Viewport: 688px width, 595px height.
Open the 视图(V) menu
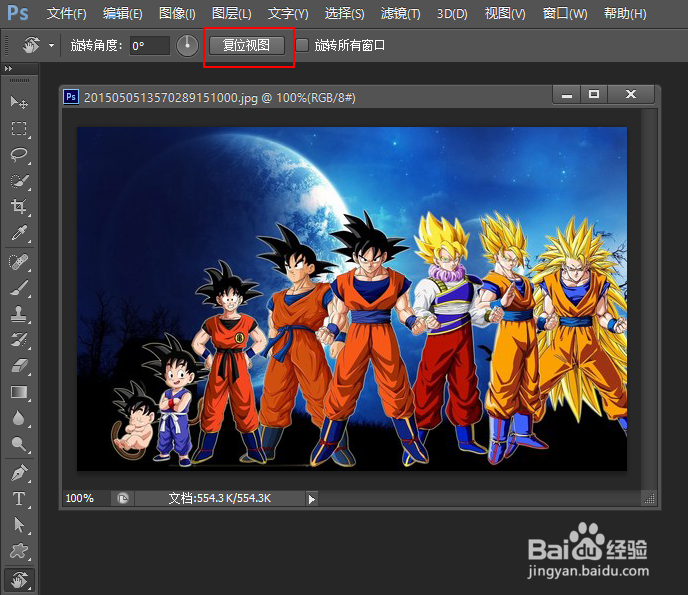coord(505,14)
